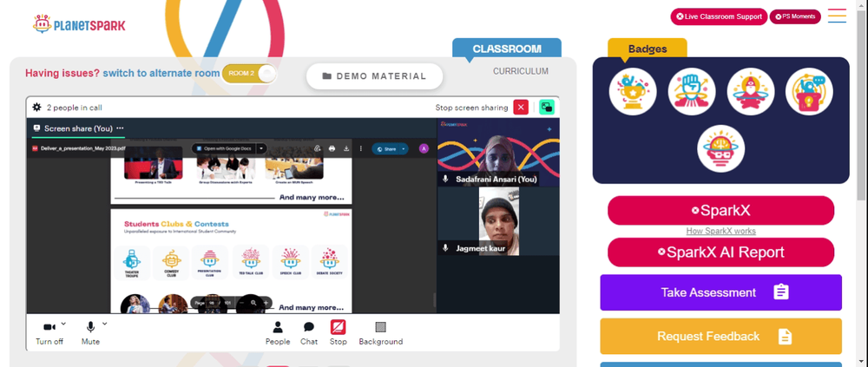Switch to the CLASSROOM tab
This screenshot has height=367, width=868.
507,49
